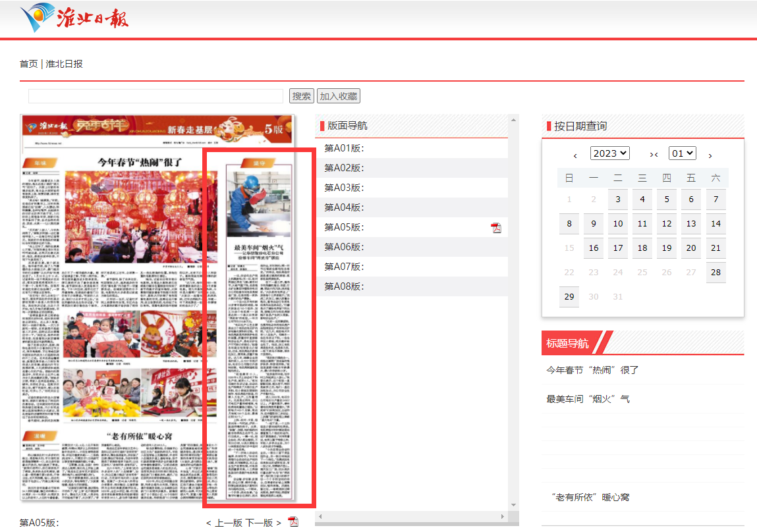Click the 淮北日报 logo in header
Image resolution: width=757 pixels, height=532 pixels.
click(74, 18)
